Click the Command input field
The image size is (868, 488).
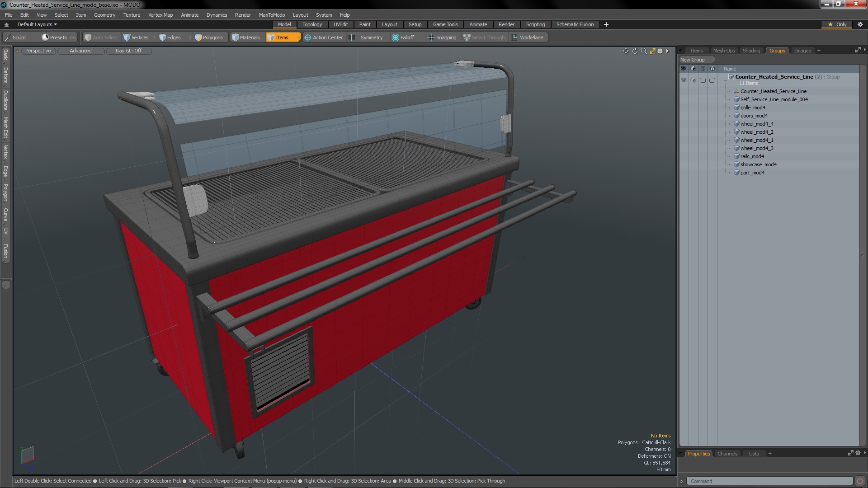(769, 481)
